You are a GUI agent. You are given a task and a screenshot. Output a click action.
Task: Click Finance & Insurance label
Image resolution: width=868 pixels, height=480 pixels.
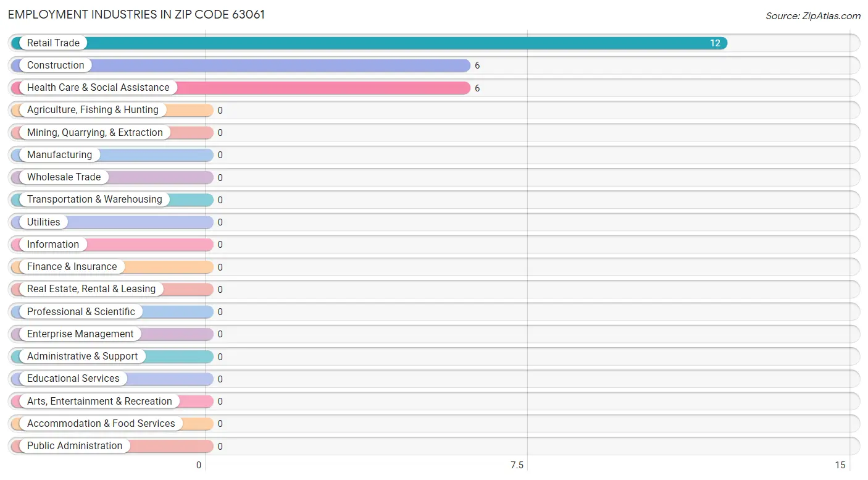tap(72, 267)
